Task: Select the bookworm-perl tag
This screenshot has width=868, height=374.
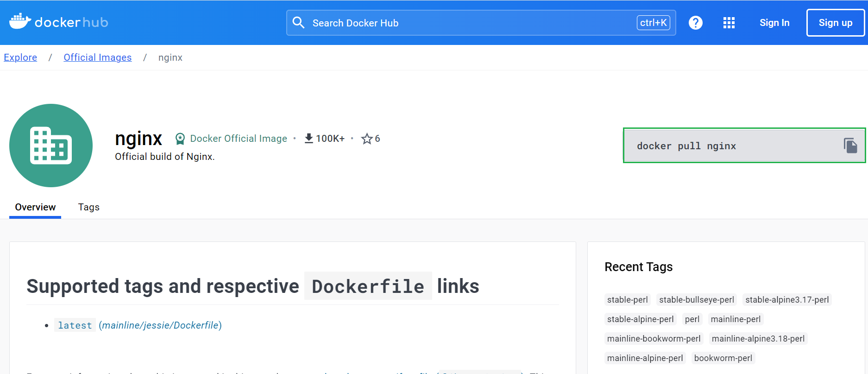Action: point(723,358)
